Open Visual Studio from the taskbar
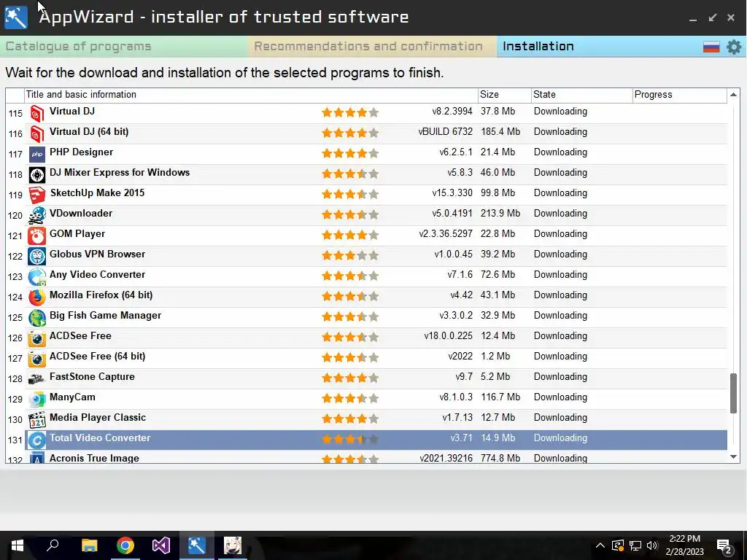This screenshot has width=747, height=560. (161, 545)
